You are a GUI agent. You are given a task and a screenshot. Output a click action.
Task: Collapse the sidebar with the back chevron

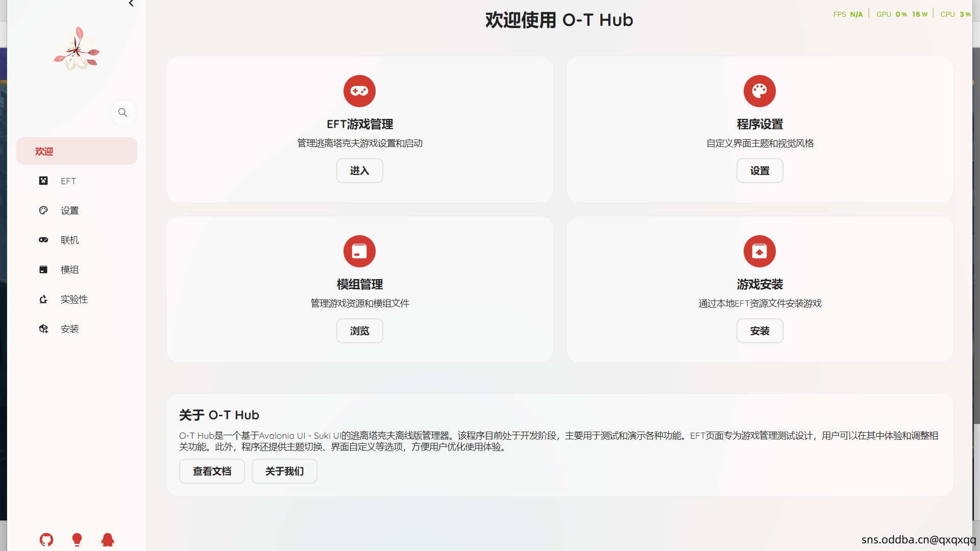pyautogui.click(x=131, y=4)
